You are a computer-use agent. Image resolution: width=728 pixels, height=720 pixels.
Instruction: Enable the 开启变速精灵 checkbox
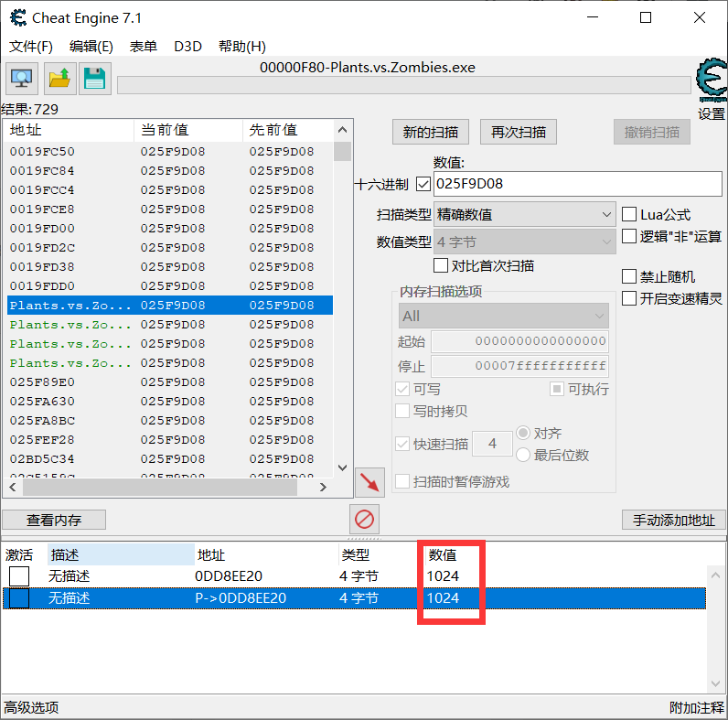[x=629, y=298]
